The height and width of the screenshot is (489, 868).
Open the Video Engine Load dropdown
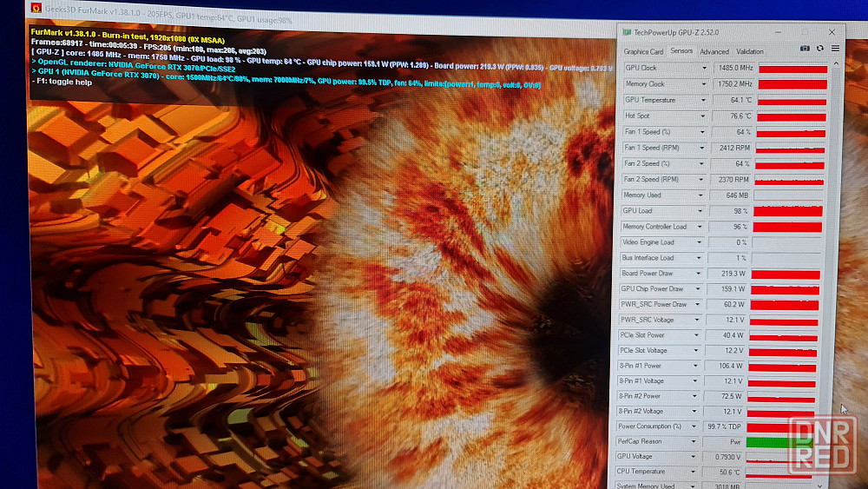tap(699, 242)
